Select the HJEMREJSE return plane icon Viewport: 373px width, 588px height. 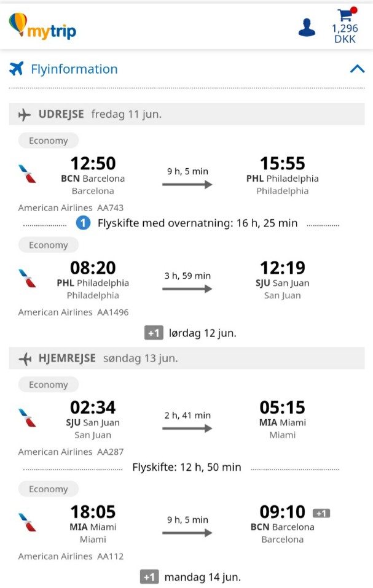(25, 359)
